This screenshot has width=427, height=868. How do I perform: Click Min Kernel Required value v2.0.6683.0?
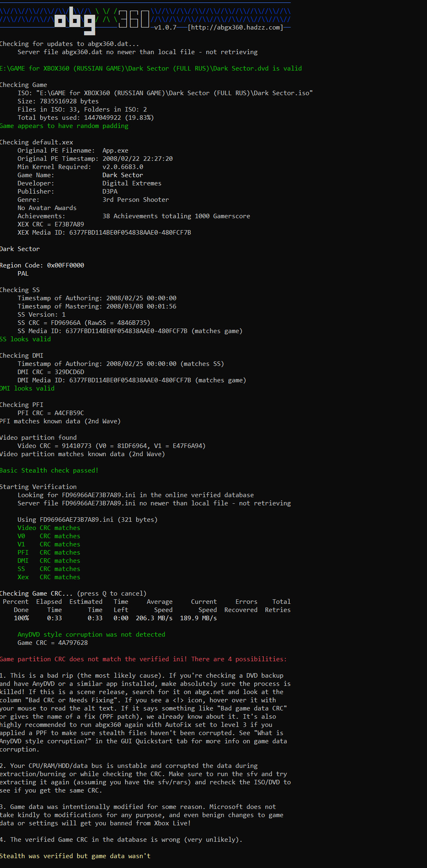pyautogui.click(x=123, y=167)
